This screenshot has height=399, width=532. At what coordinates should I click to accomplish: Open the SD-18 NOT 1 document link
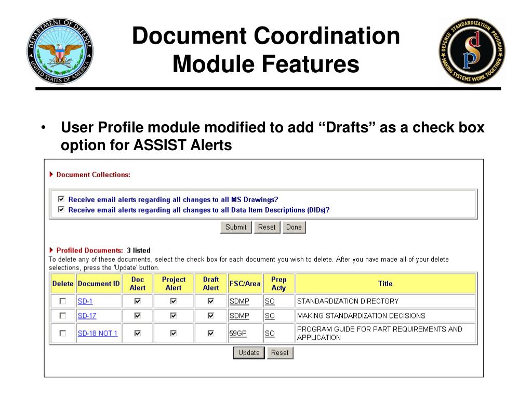98,334
